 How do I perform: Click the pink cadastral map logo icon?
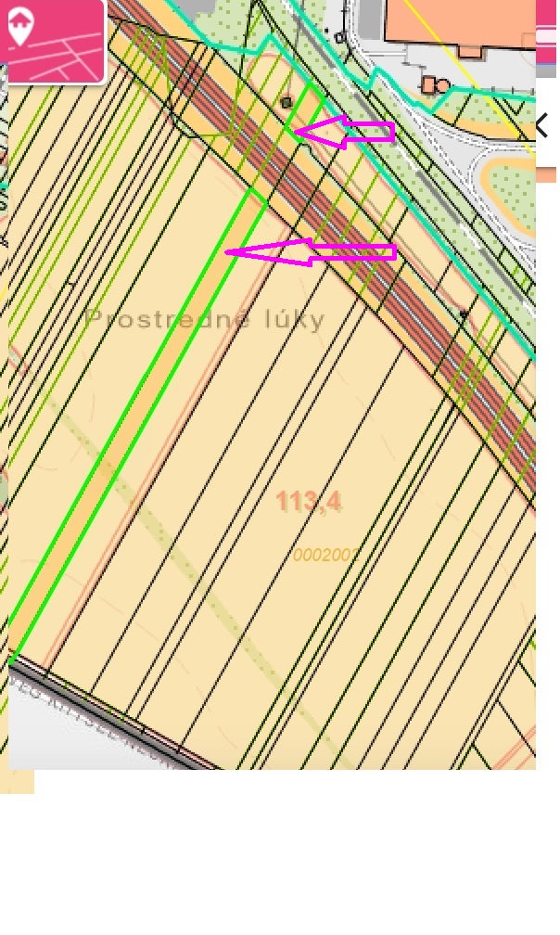tap(54, 41)
